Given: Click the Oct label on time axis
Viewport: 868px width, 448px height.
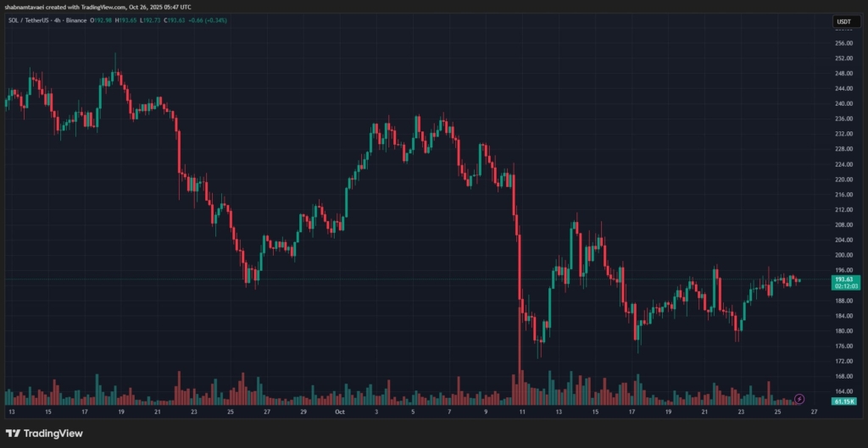Looking at the screenshot, I should point(340,412).
